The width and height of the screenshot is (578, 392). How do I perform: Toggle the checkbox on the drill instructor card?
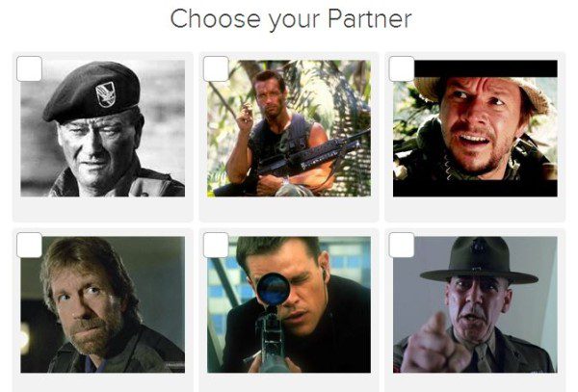pyautogui.click(x=402, y=245)
